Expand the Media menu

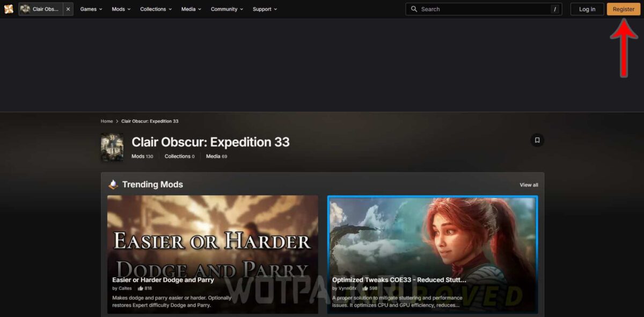[191, 9]
